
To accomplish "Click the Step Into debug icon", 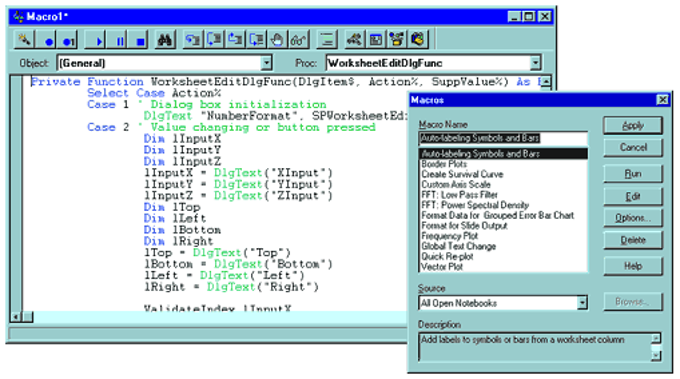I will [x=193, y=40].
